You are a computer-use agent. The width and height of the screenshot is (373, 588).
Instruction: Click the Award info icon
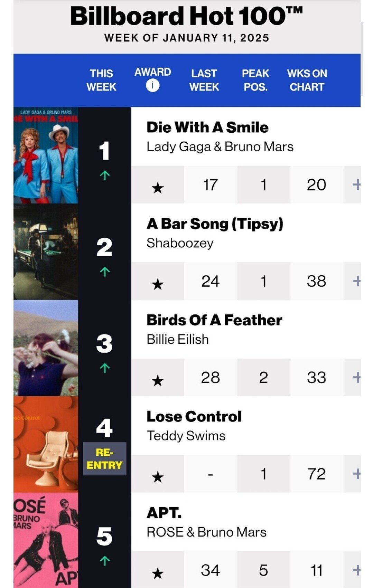[x=152, y=85]
